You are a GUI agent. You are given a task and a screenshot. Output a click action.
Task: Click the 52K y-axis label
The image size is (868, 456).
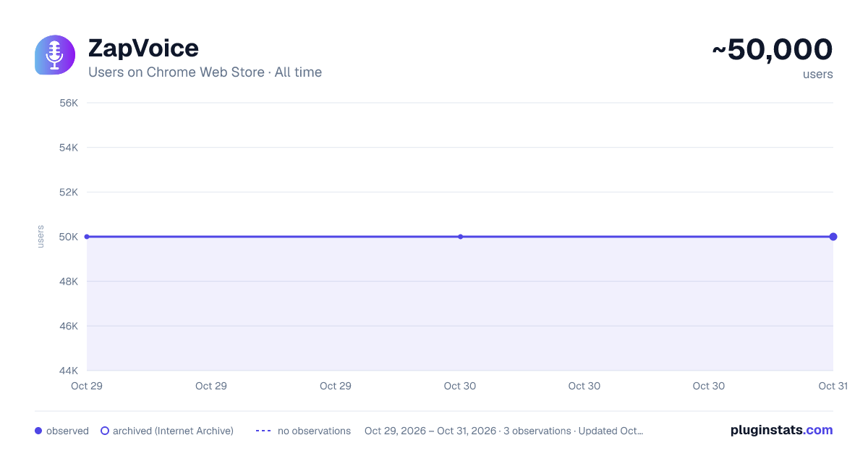pos(69,192)
